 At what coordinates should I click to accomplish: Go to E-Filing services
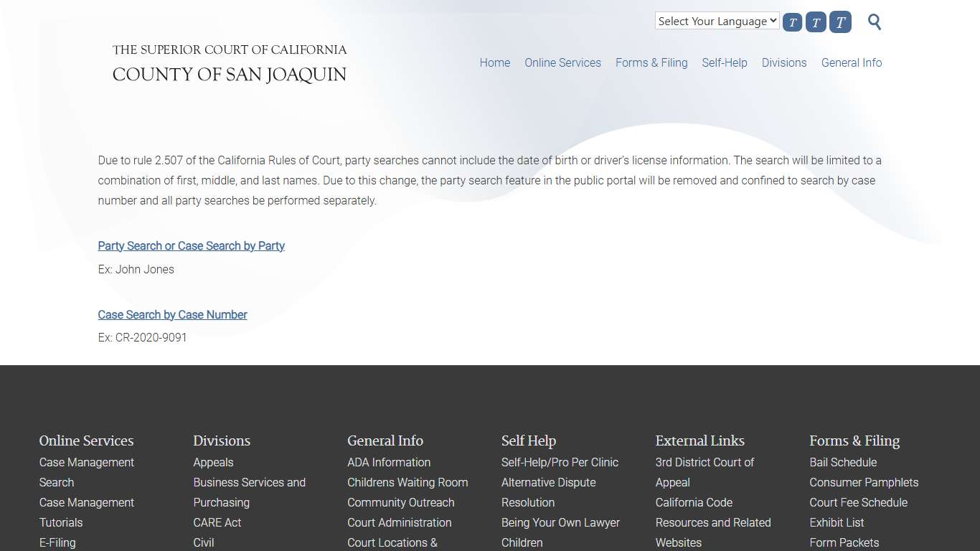click(57, 542)
